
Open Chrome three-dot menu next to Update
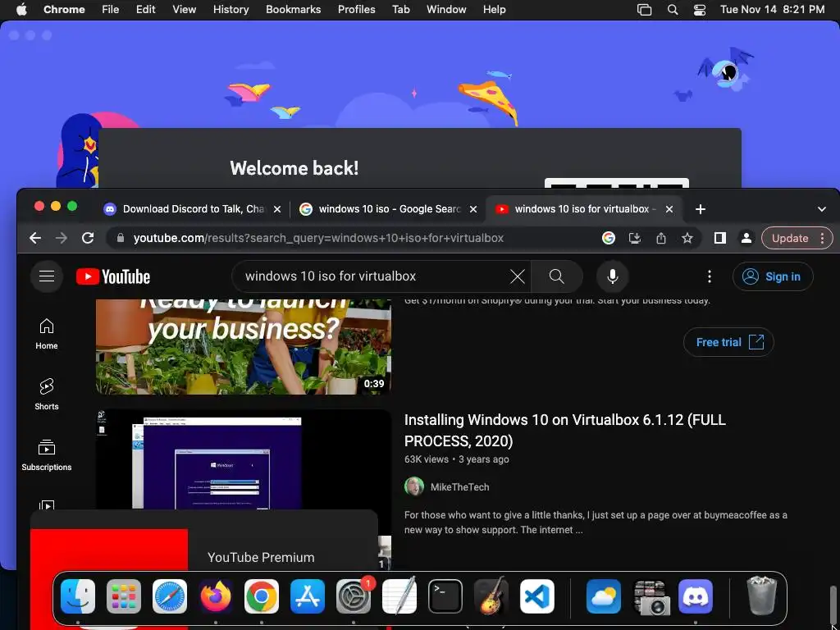[822, 238]
